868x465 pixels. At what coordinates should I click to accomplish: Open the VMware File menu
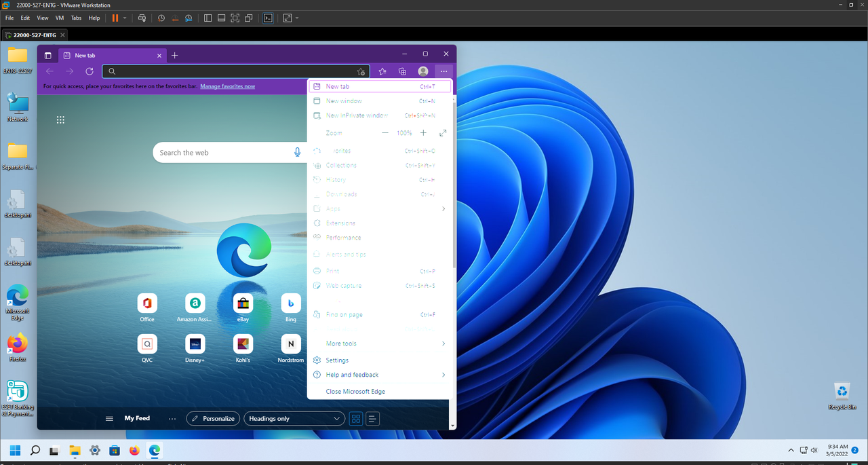click(x=9, y=18)
